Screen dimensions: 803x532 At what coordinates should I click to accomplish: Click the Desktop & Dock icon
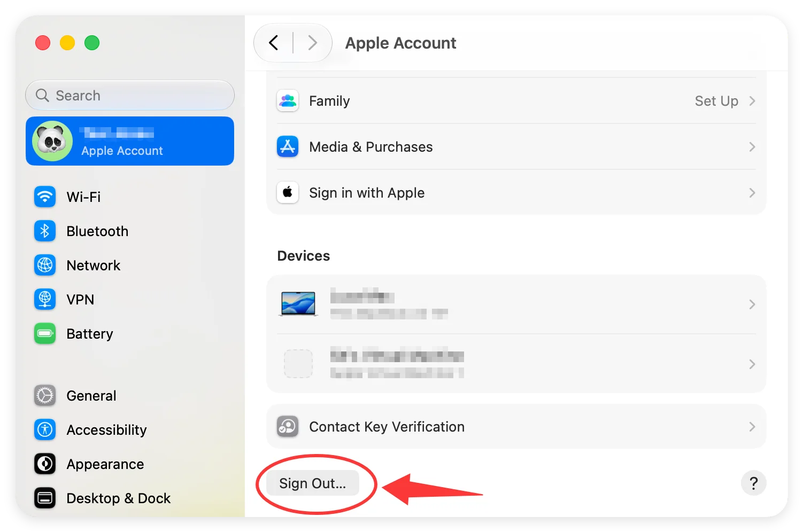(x=45, y=498)
